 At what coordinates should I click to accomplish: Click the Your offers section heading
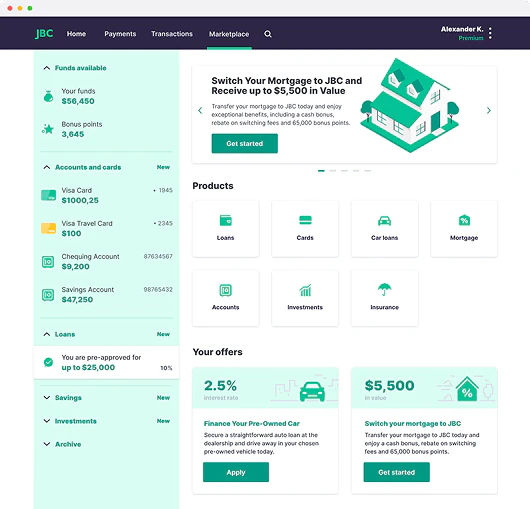217,352
